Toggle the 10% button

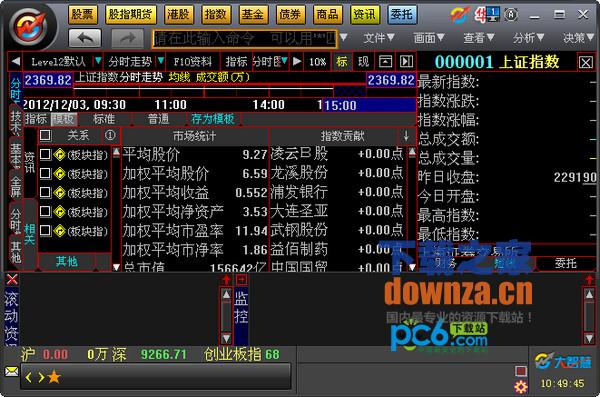click(317, 62)
